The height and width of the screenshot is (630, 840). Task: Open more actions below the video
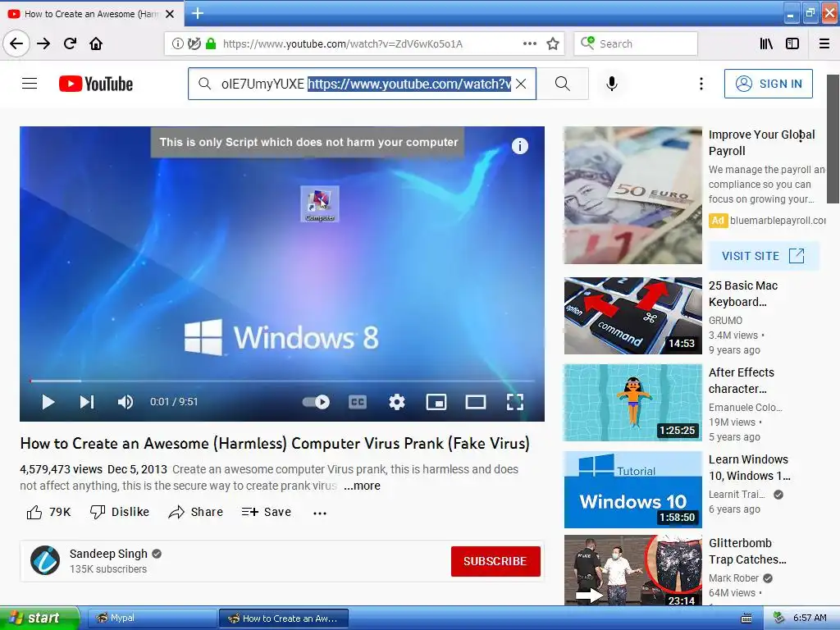320,514
